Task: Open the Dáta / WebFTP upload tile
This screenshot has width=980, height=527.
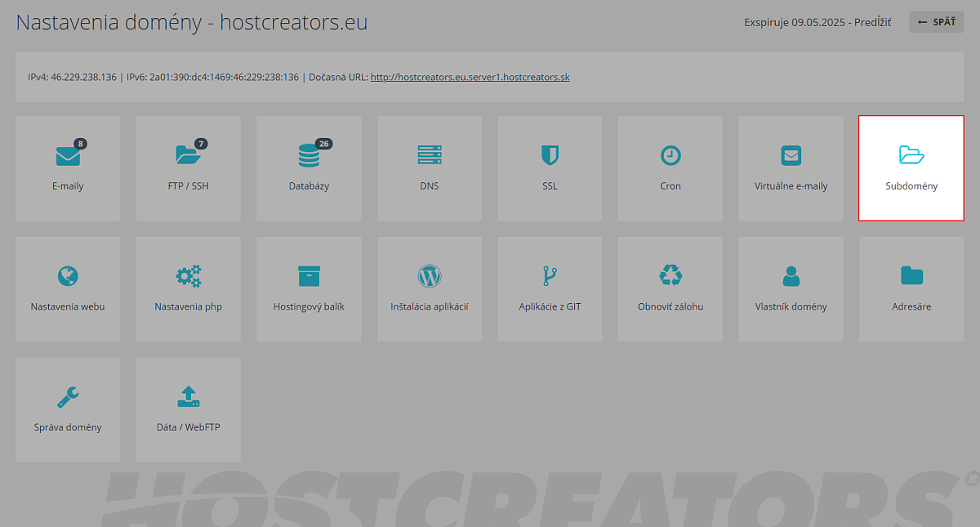Action: 189,409
